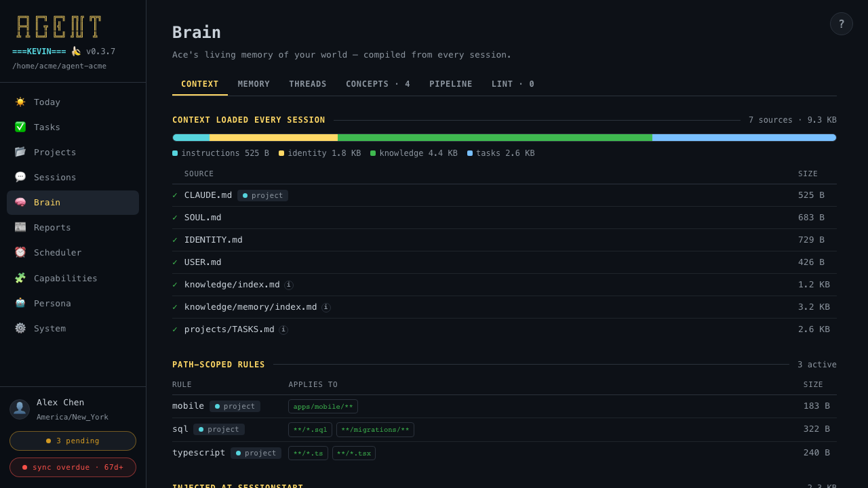Image resolution: width=868 pixels, height=488 pixels.
Task: Click the **/migrations/** path chip
Action: [375, 430]
